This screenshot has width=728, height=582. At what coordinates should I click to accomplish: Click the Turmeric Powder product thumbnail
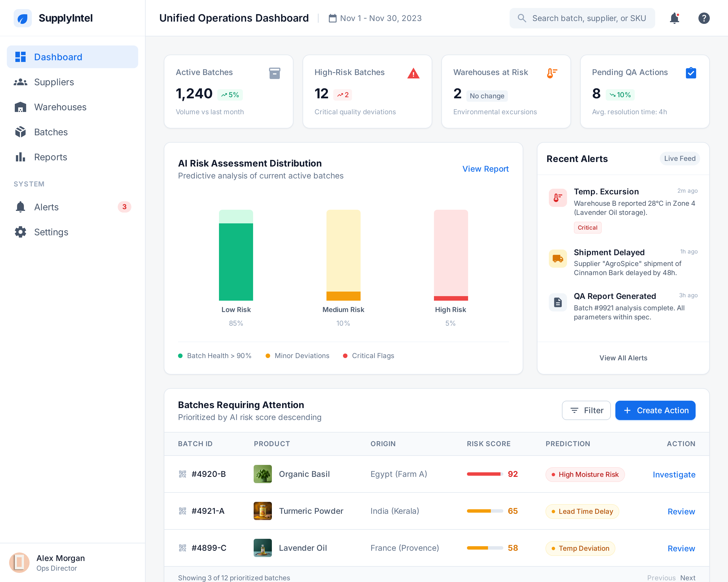pos(263,511)
